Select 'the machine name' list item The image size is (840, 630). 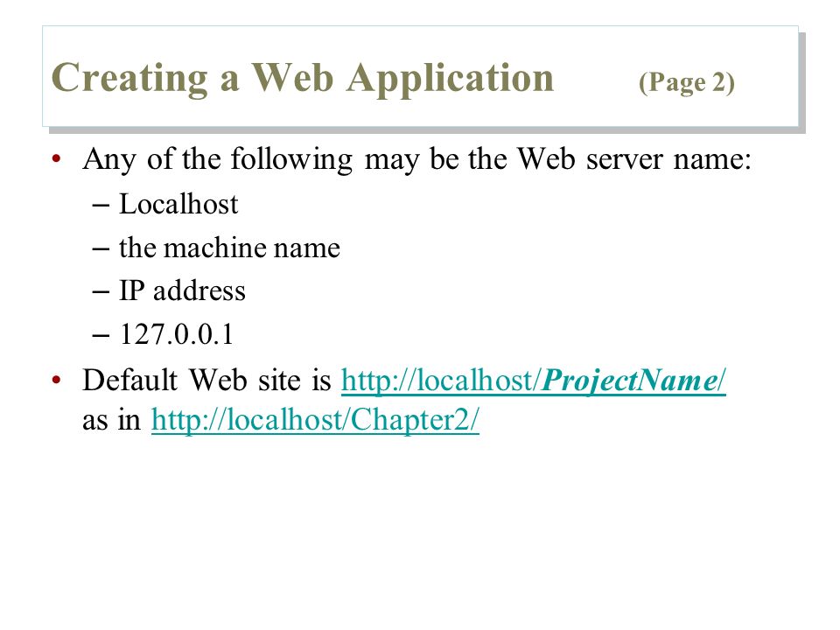pyautogui.click(x=229, y=248)
